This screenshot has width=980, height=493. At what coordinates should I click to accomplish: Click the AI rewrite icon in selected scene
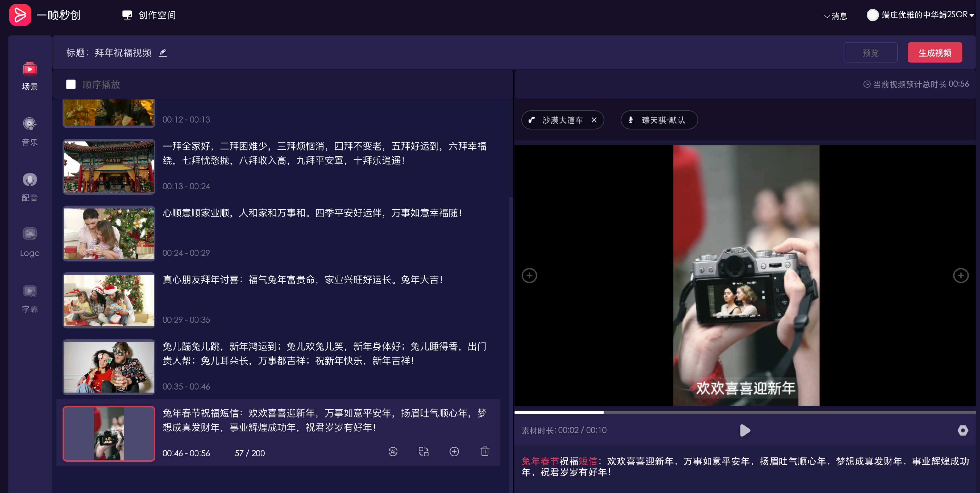click(393, 452)
